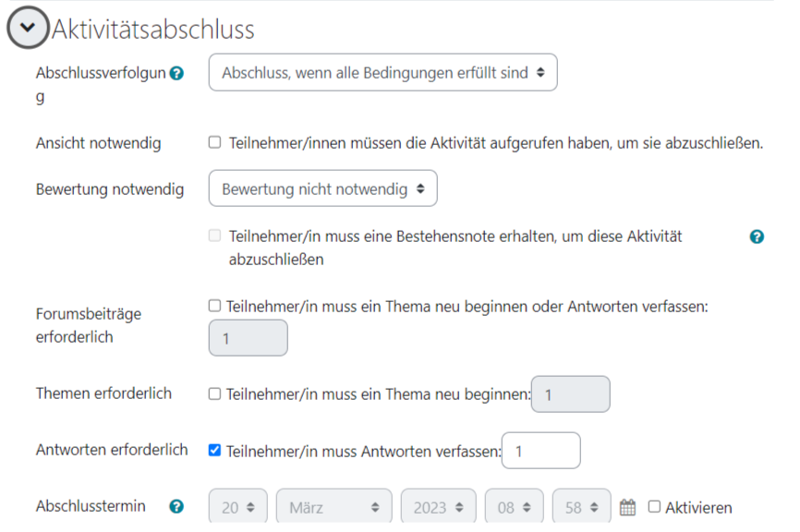Screen dimensions: 800x532
Task: Enable Thema neu beginnen checkbox
Action: point(215,393)
